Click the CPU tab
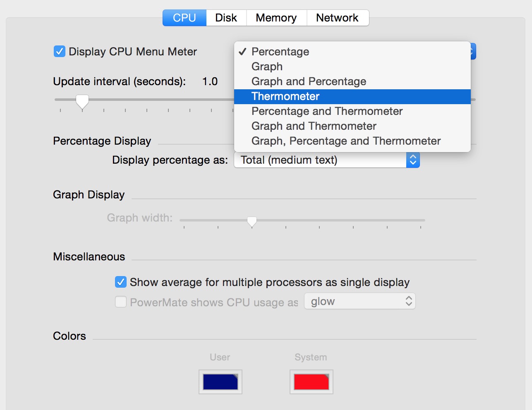532x410 pixels. pos(185,18)
